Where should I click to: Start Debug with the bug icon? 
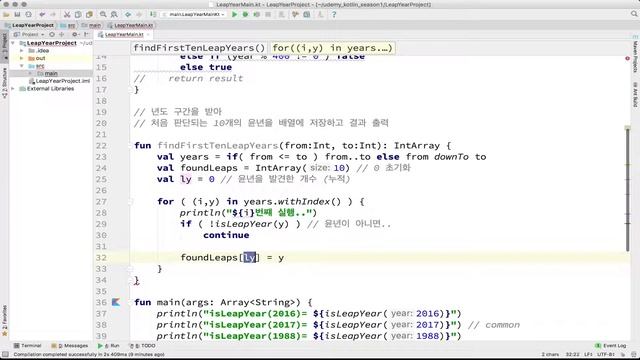pos(245,14)
